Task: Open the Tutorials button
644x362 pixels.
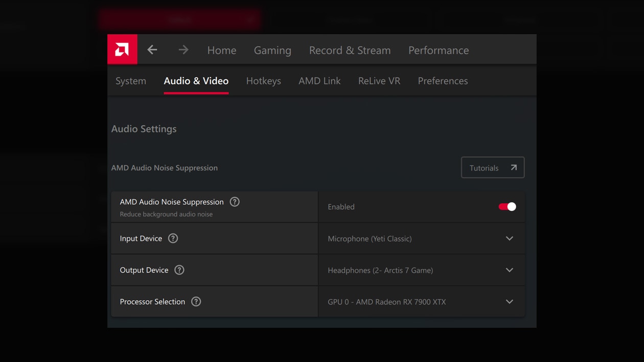Action: click(493, 167)
